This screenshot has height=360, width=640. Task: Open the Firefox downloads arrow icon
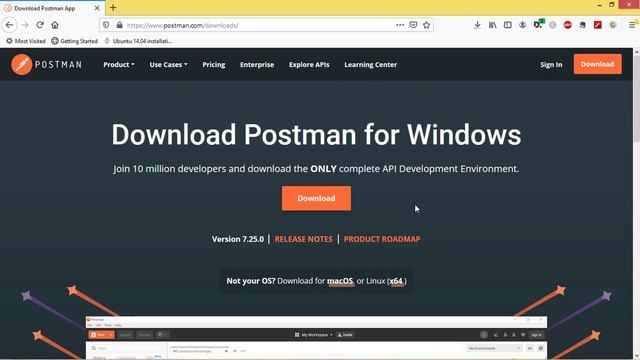pyautogui.click(x=477, y=25)
